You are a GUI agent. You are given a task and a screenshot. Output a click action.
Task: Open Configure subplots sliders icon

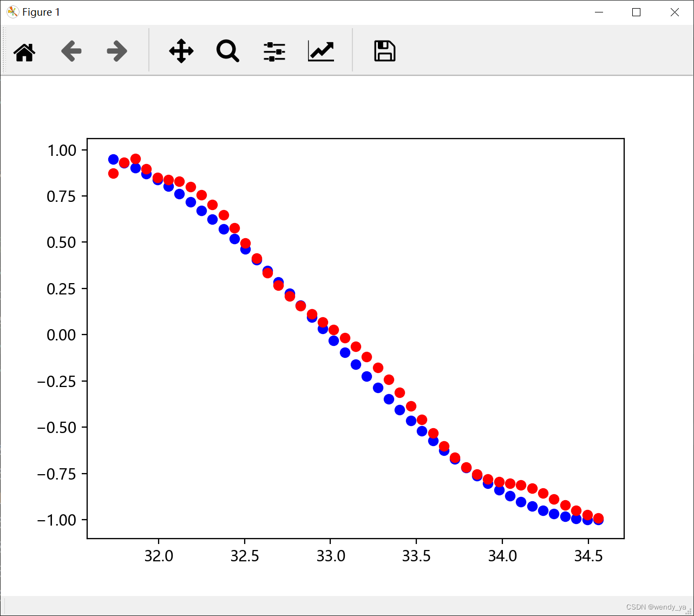click(274, 51)
